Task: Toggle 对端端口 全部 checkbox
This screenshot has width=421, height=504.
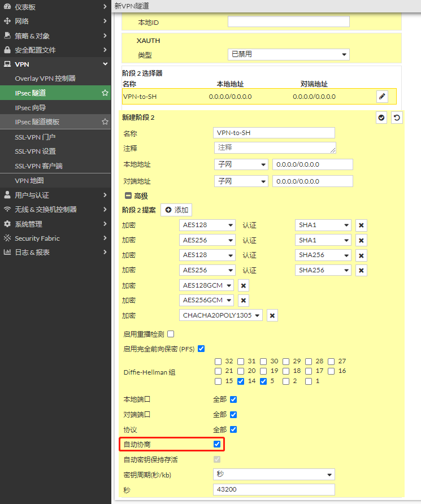Action: tap(233, 415)
